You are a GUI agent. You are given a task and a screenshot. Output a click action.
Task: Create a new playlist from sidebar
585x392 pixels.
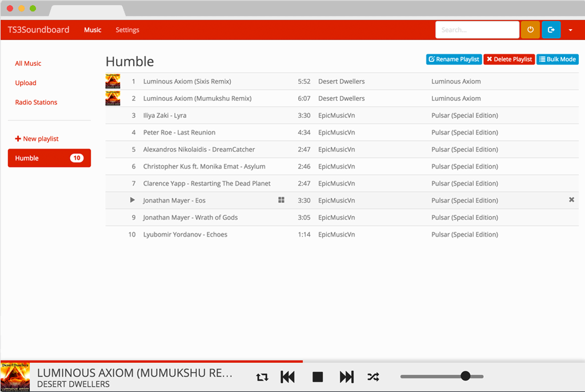(37, 139)
